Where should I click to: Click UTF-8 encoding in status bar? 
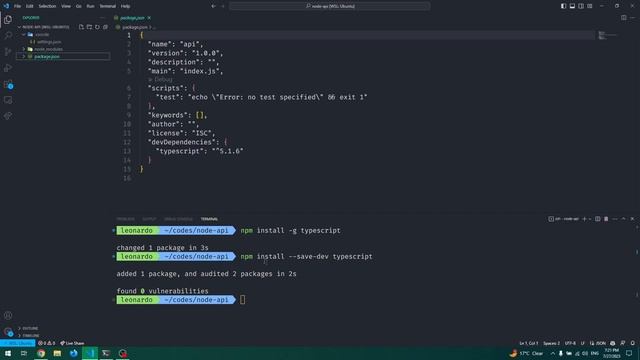coord(570,343)
